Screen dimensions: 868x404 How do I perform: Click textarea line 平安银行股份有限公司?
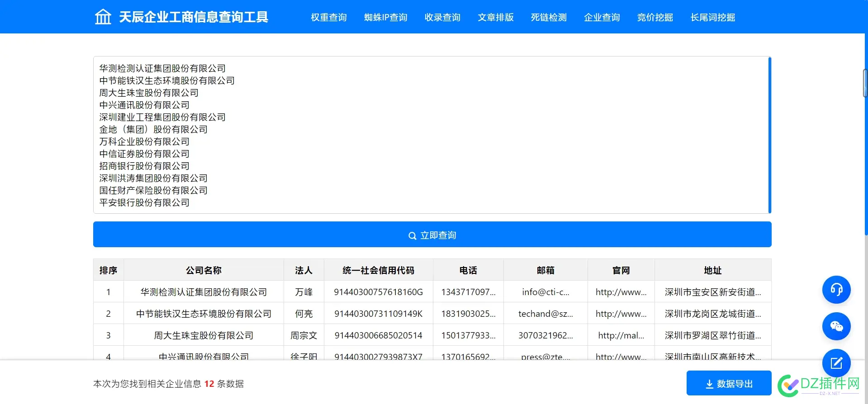[x=144, y=202]
